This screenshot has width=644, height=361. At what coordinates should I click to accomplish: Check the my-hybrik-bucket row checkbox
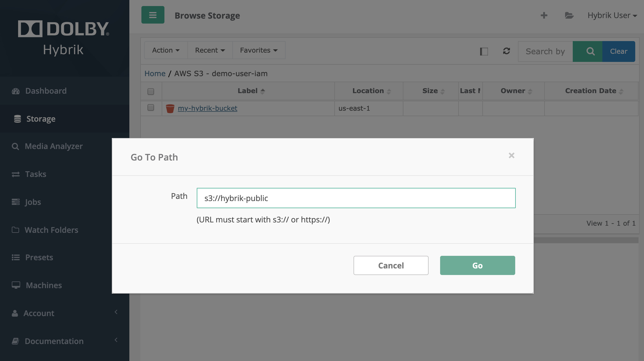pyautogui.click(x=151, y=107)
